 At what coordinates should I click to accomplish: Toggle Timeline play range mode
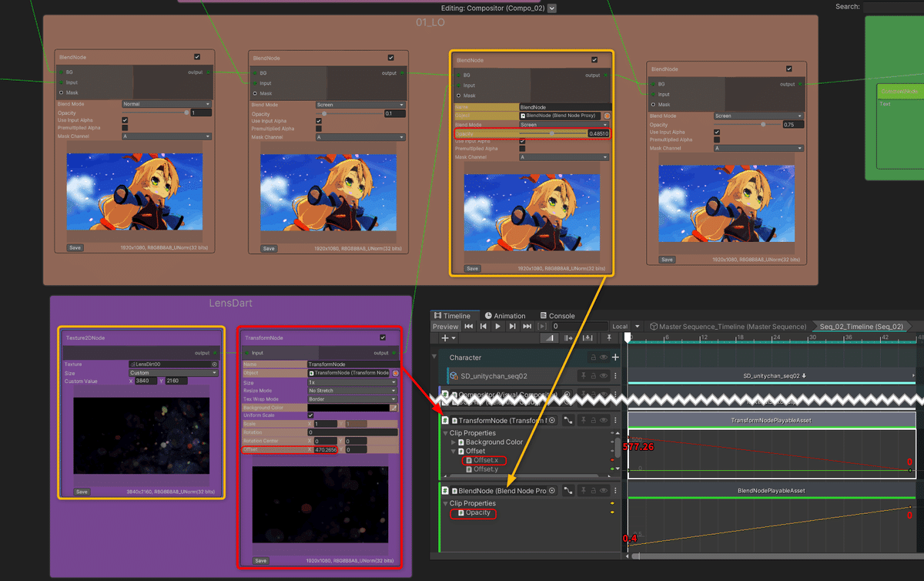tap(542, 327)
